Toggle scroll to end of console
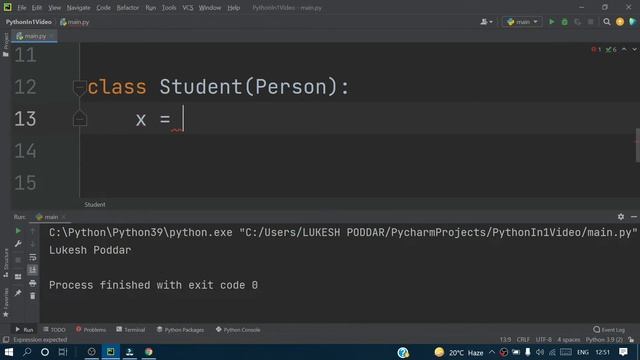Viewport: 640px width, 360px height. 33,270
